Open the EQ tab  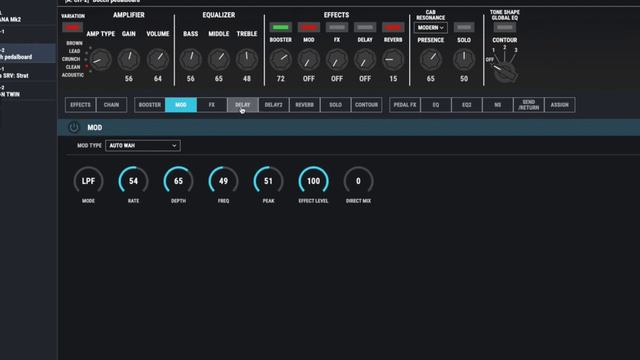436,105
